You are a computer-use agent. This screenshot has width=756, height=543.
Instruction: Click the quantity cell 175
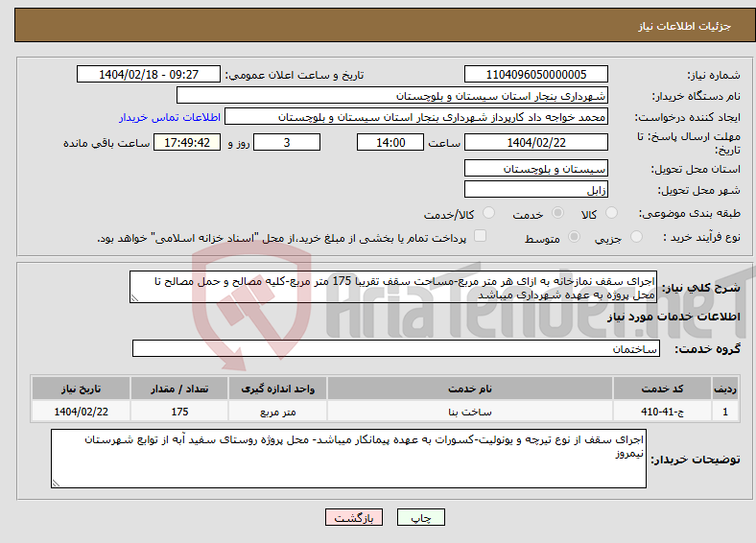click(179, 412)
